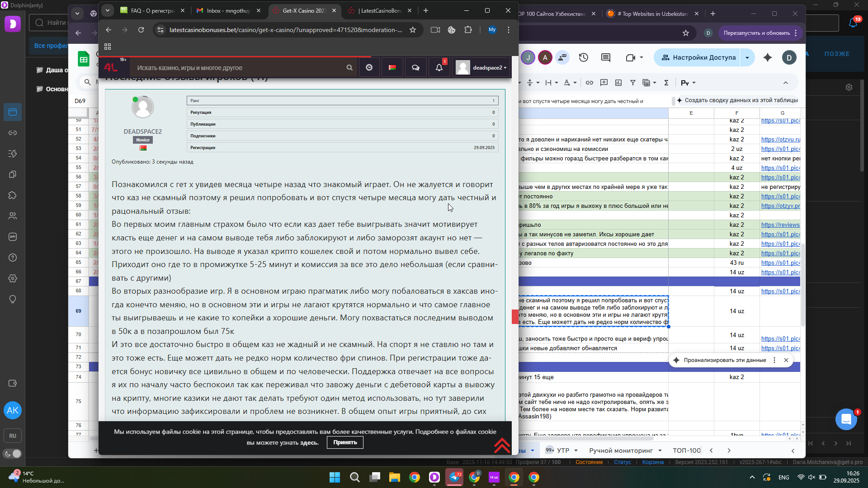Select the Ручной мониторинг sheet tab
The width and height of the screenshot is (868, 488).
pos(621,450)
